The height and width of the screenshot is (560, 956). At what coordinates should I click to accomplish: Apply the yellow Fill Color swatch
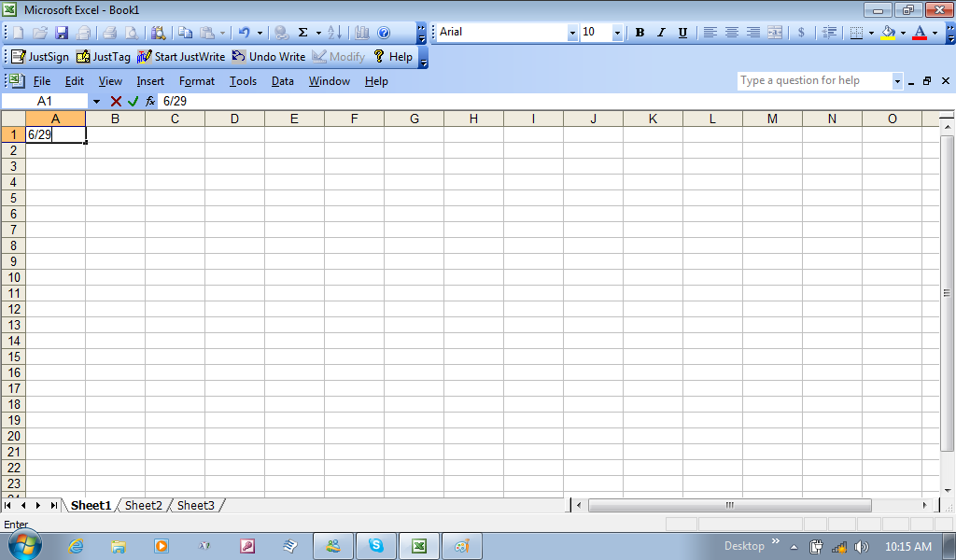coord(888,33)
